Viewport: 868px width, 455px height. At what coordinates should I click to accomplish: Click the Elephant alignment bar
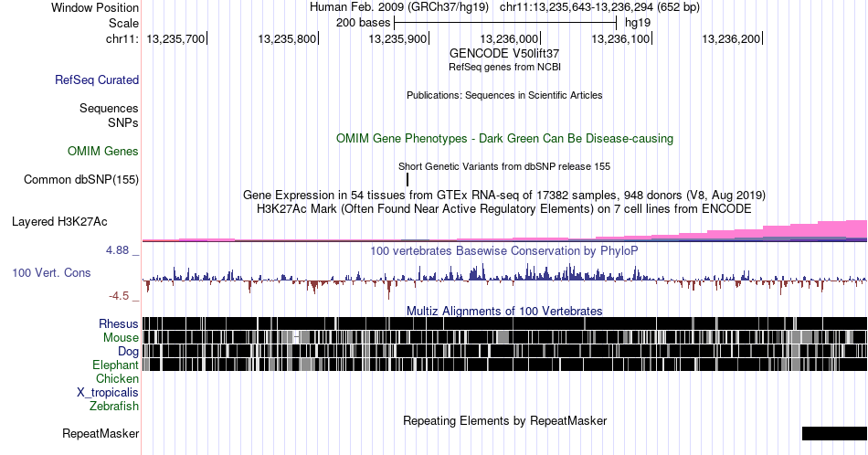coord(505,365)
